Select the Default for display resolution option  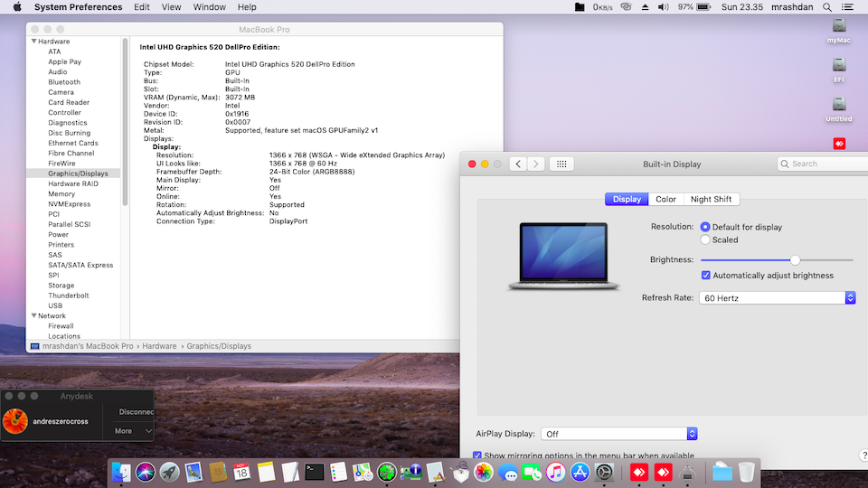click(705, 227)
